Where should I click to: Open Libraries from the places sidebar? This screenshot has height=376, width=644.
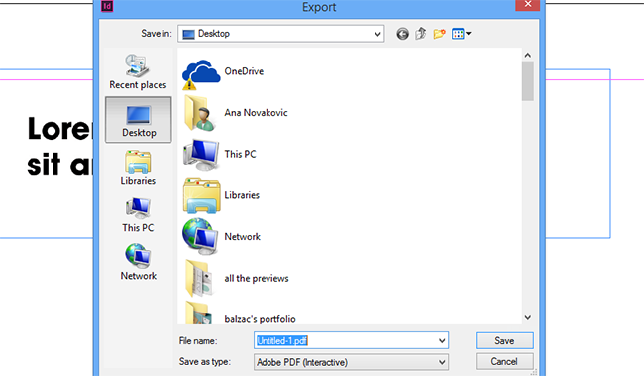tap(138, 168)
